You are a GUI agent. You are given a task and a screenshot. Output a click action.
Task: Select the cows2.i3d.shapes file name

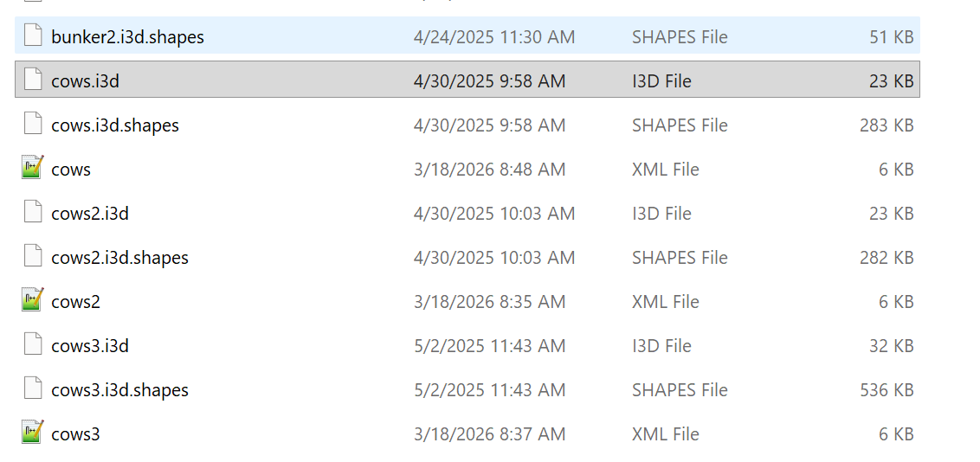point(119,258)
